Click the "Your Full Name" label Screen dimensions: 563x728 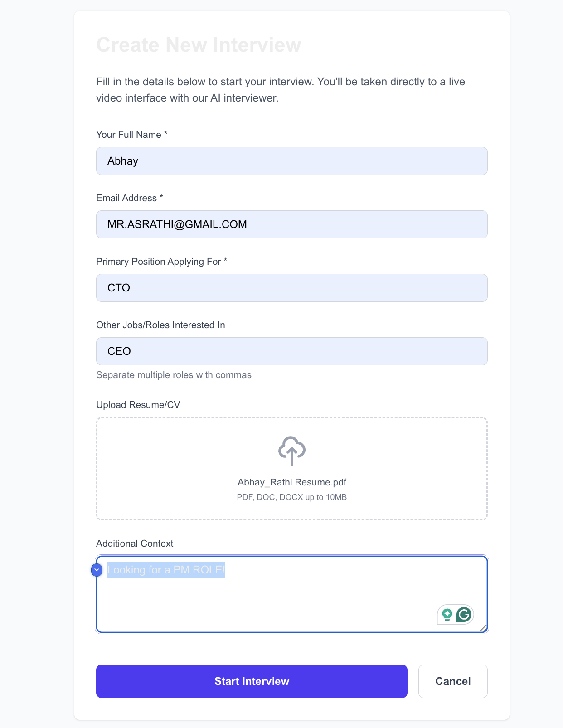click(129, 135)
